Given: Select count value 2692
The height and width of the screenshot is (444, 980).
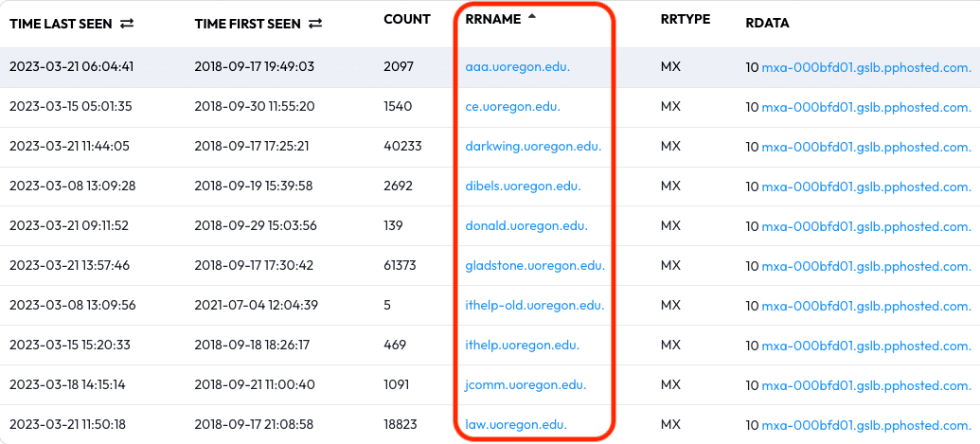Looking at the screenshot, I should (x=399, y=186).
